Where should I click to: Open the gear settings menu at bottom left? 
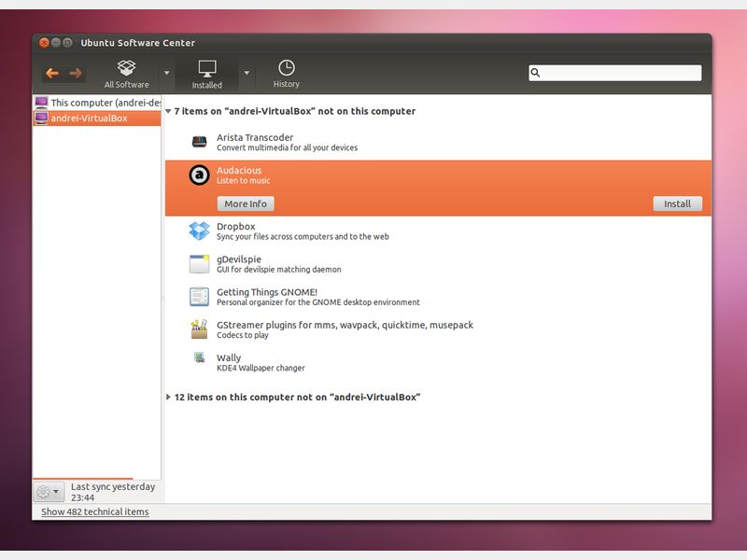coord(49,492)
